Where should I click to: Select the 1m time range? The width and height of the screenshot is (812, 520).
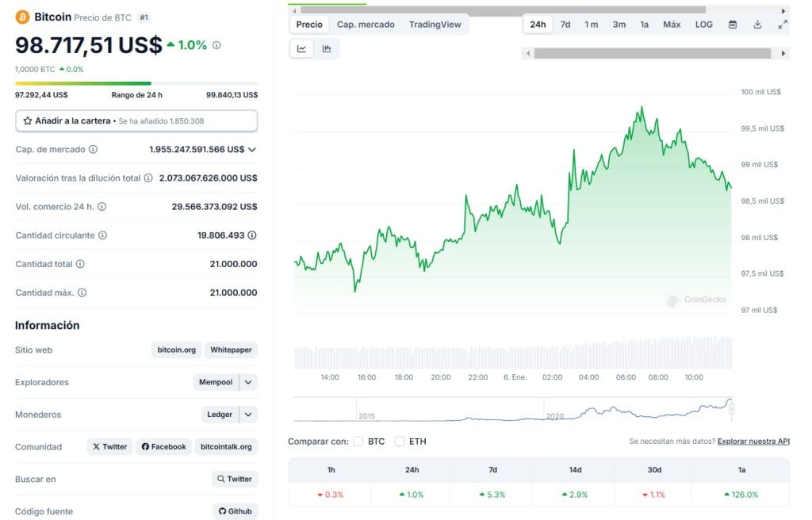pos(591,25)
